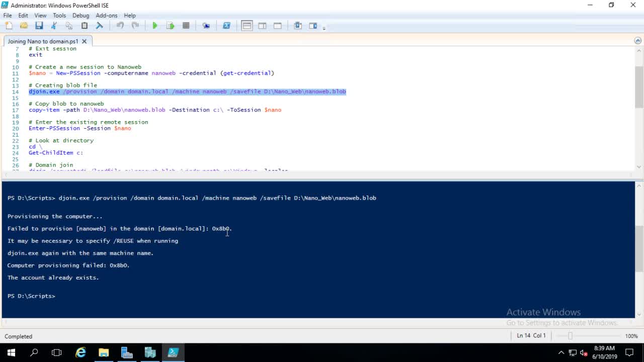This screenshot has width=644, height=362.
Task: Show Script Pane Right layout
Action: (x=262, y=26)
